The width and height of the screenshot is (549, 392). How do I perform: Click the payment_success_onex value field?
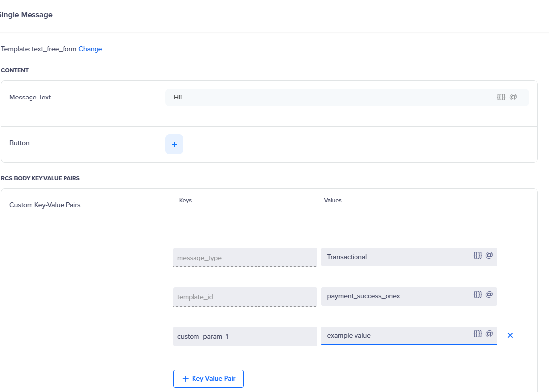[409, 296]
